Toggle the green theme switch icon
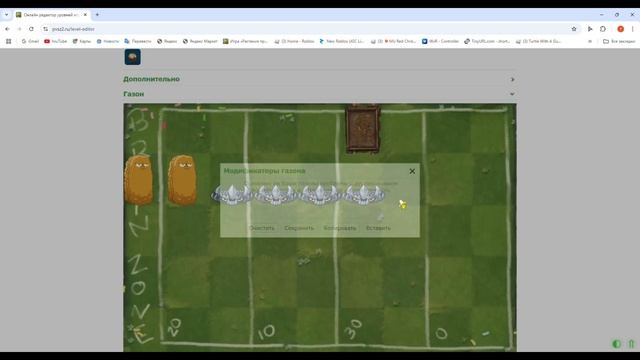640x360 pixels. click(x=616, y=344)
